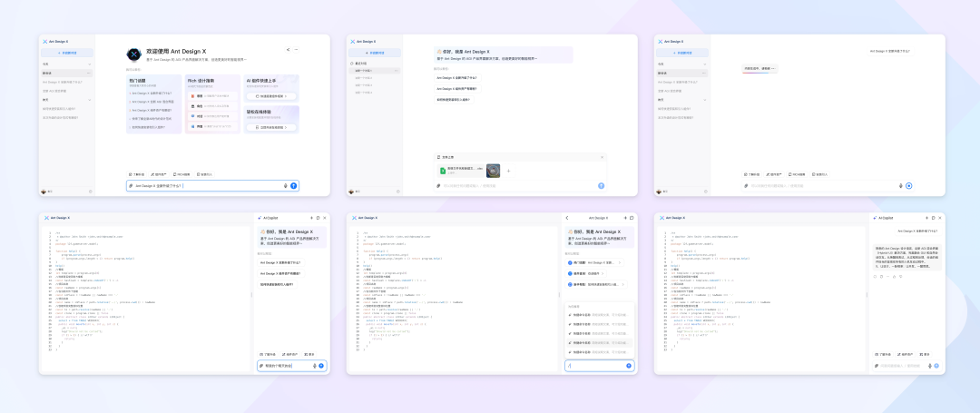Viewport: 980px width, 413px height.
Task: Select the 意图 item in the Rich 设计指南 card
Action: (x=212, y=96)
